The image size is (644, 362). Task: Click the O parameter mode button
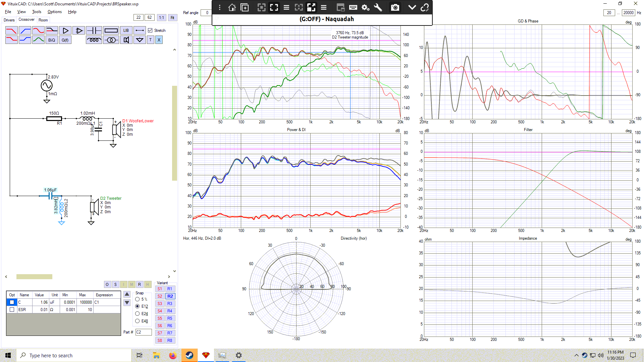[x=107, y=285]
